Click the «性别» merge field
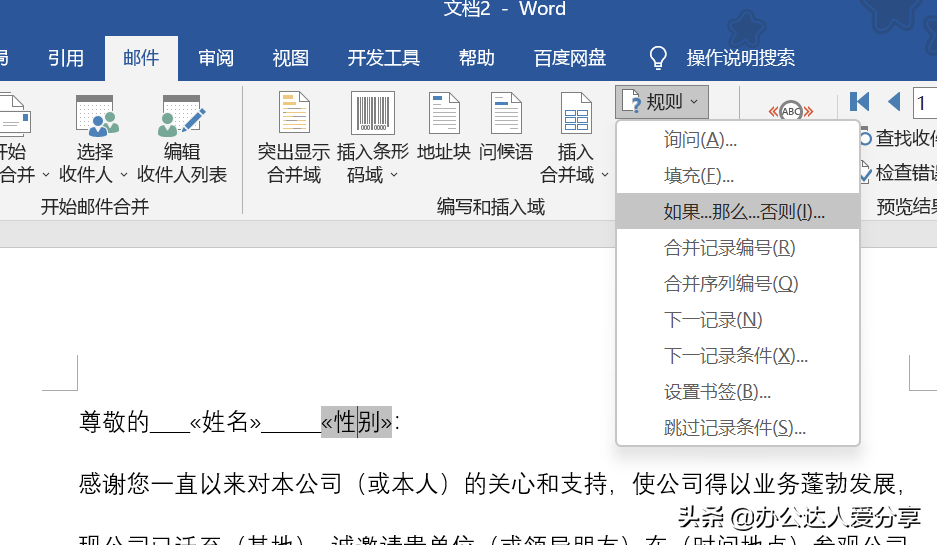This screenshot has height=545, width=937. click(356, 422)
